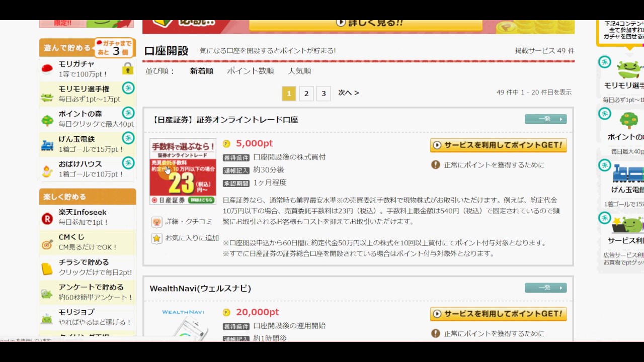Click the モリジョブ green icon
Image resolution: width=644 pixels, height=362 pixels.
(x=47, y=319)
